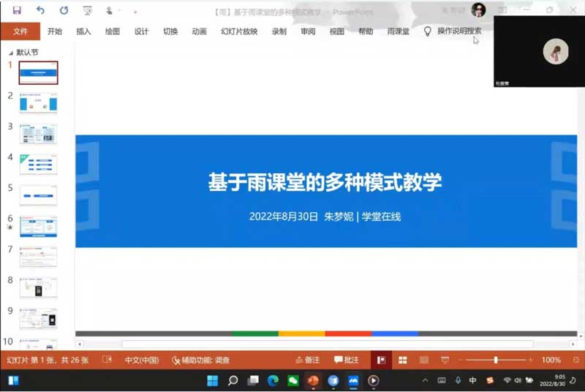Viewport: 585px width, 392px height.
Task: Start slideshow from beginning via quick access icon
Action: pos(88,10)
